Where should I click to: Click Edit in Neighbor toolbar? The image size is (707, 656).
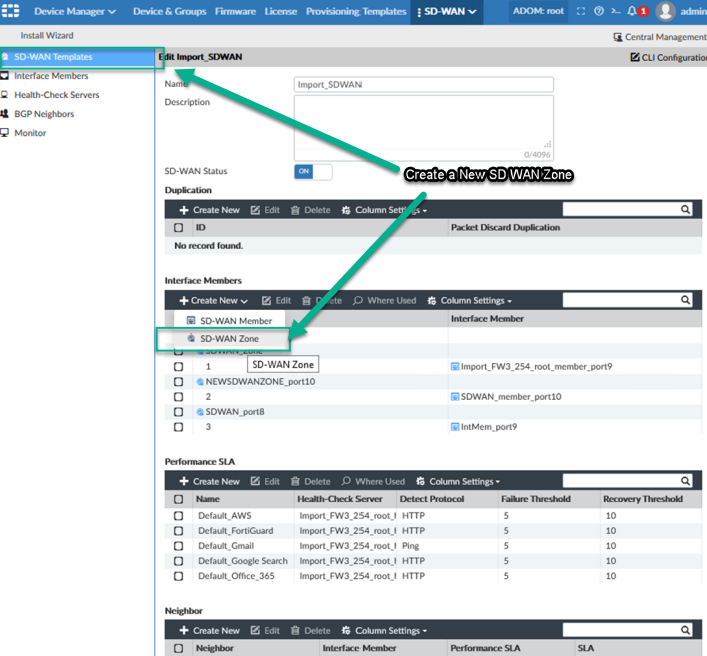(265, 630)
